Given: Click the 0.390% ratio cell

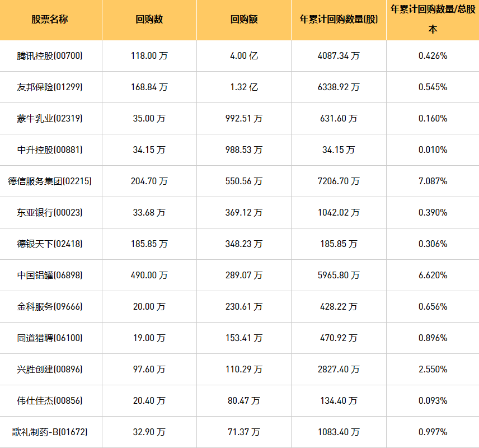Looking at the screenshot, I should click(433, 213).
